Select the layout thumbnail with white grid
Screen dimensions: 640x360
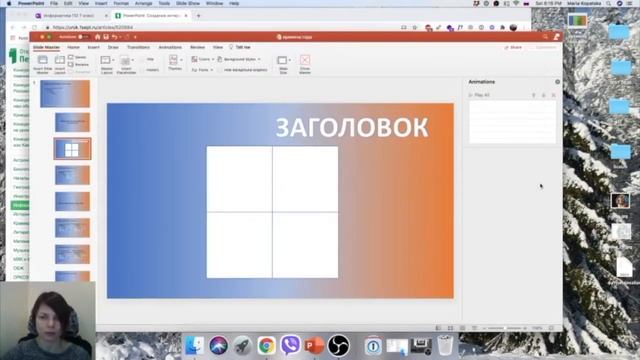(x=72, y=149)
